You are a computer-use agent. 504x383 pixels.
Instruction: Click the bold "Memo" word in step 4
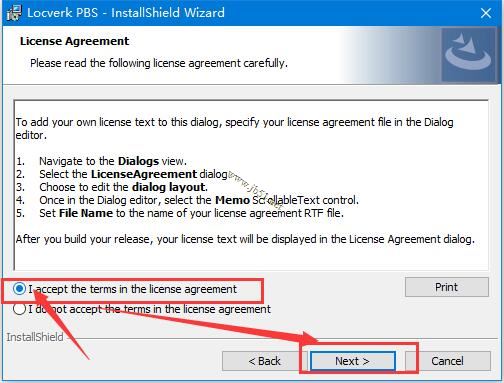(232, 200)
